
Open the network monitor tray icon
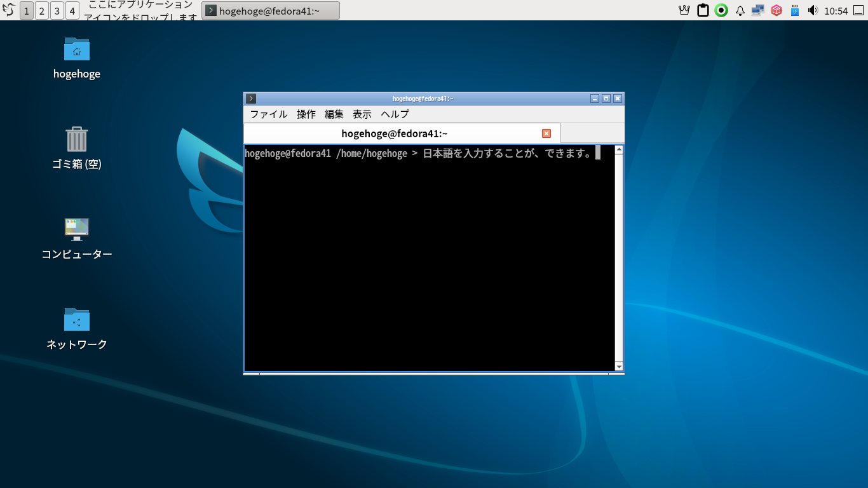click(757, 10)
